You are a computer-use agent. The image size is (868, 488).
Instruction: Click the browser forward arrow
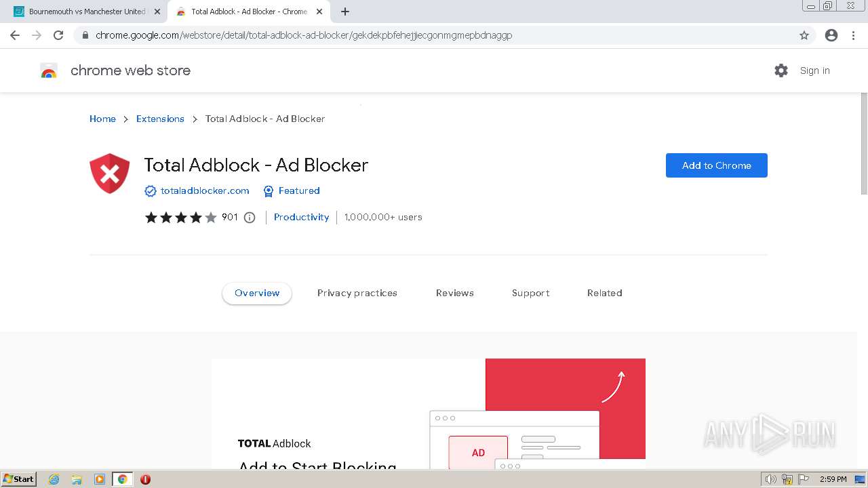[37, 35]
